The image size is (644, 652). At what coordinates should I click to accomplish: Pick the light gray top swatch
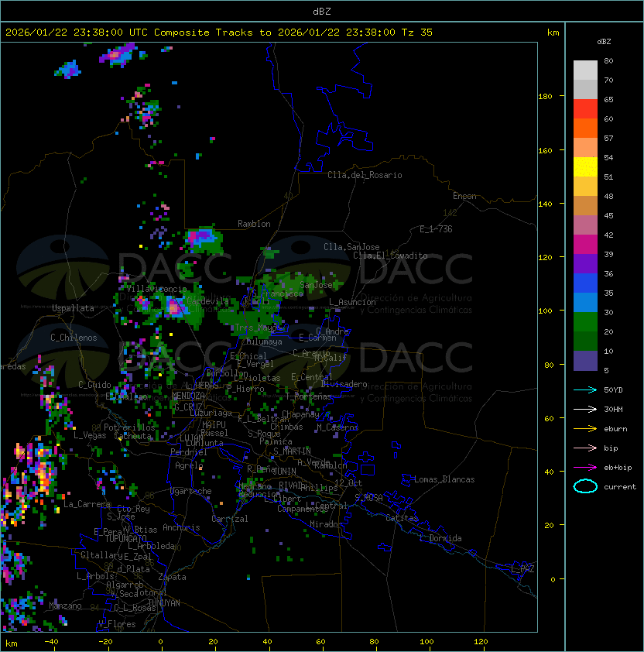(x=585, y=70)
